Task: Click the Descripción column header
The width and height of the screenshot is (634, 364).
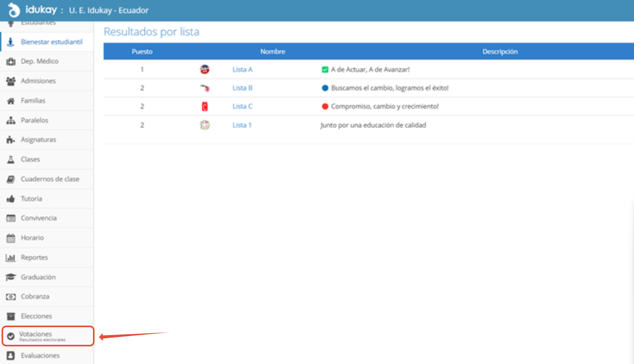Action: (500, 52)
